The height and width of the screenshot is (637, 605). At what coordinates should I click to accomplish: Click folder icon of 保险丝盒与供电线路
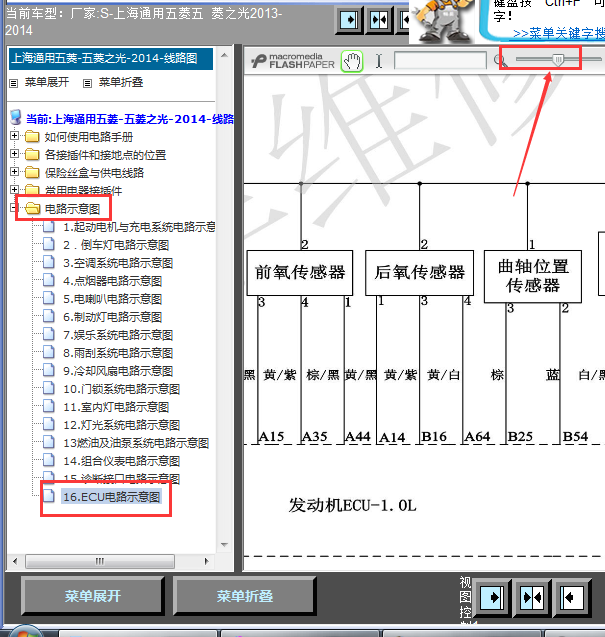point(32,172)
